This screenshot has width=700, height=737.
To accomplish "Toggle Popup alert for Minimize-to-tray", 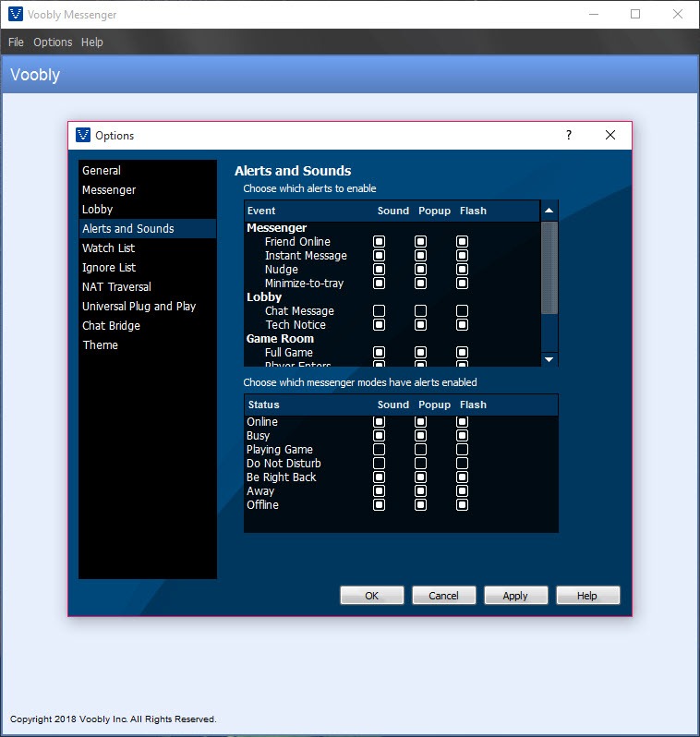I will [x=421, y=283].
